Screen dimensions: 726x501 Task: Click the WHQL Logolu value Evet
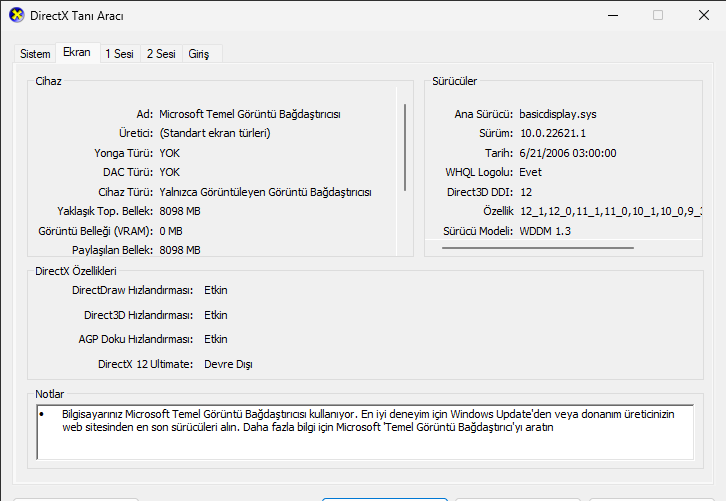pyautogui.click(x=531, y=172)
